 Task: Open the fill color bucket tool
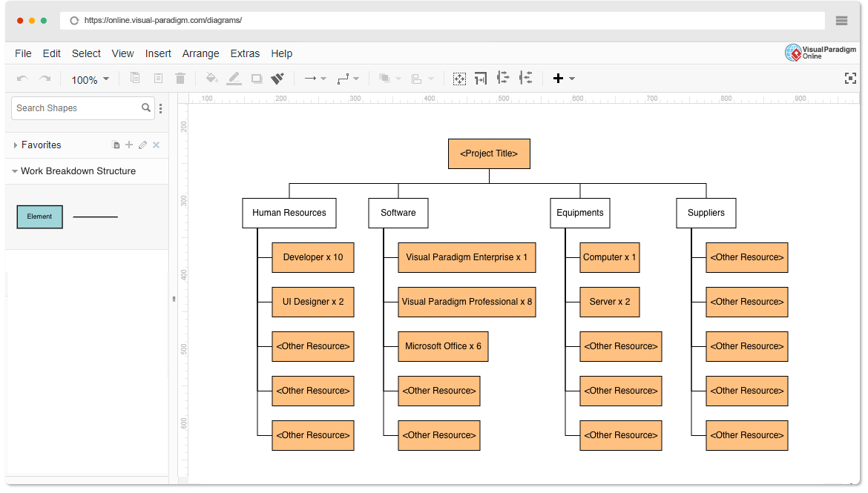pyautogui.click(x=211, y=78)
